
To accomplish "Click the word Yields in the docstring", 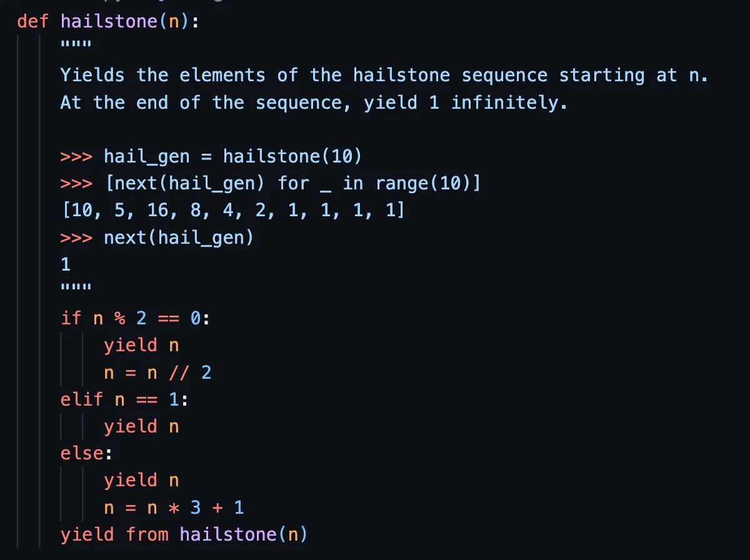I will 92,76.
